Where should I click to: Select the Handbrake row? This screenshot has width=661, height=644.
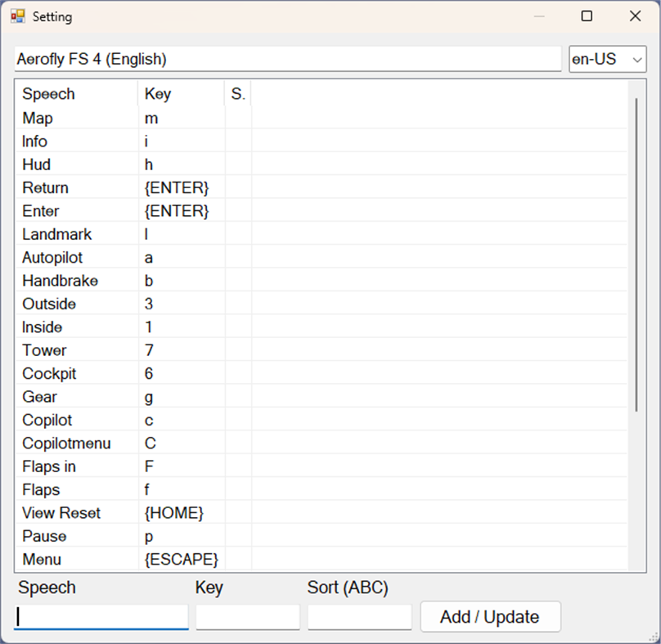(x=322, y=281)
